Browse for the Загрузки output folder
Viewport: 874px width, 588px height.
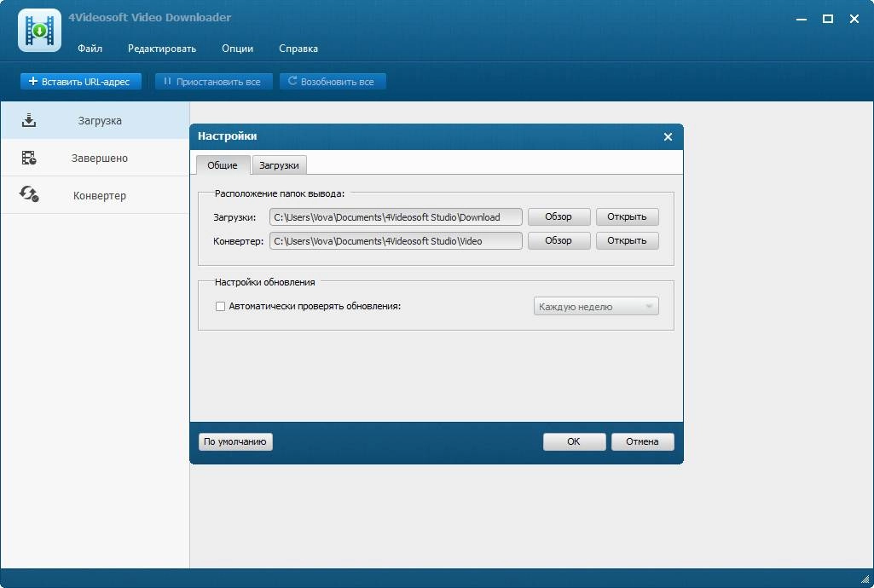tap(559, 216)
